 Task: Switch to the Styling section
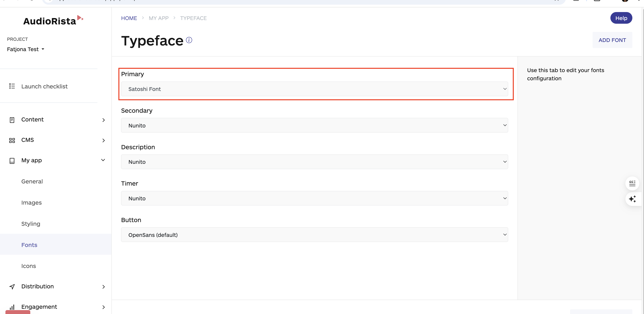pos(31,224)
